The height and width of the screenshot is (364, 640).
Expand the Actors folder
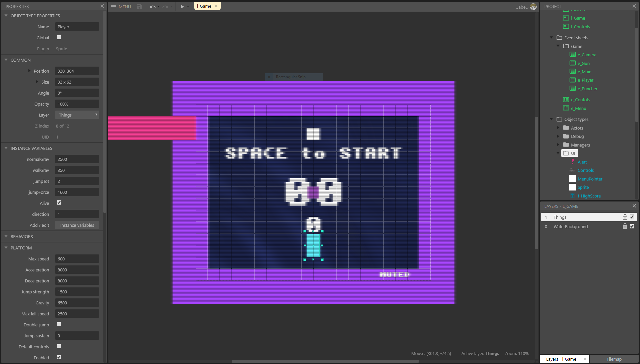click(x=558, y=128)
